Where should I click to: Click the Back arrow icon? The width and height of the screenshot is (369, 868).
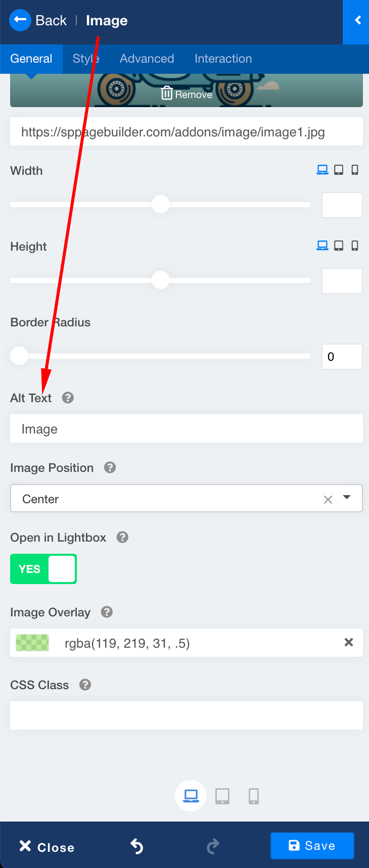[20, 20]
